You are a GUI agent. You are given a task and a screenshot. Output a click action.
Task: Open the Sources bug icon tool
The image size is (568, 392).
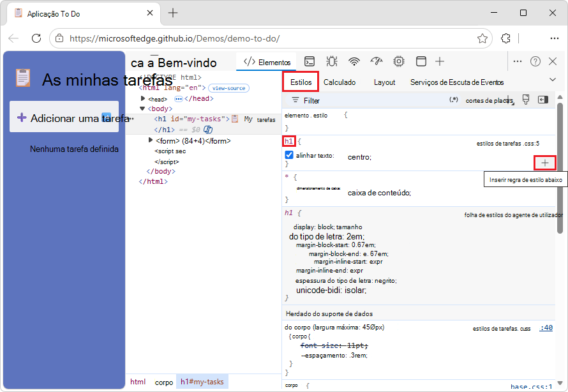(x=331, y=61)
